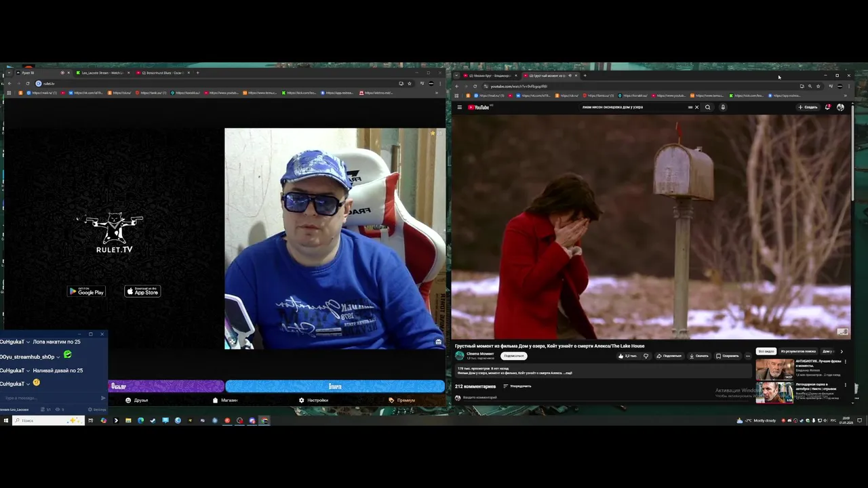The image size is (868, 488).
Task: Open Легендарная сцена в автобусе thumbnail
Action: [x=774, y=392]
